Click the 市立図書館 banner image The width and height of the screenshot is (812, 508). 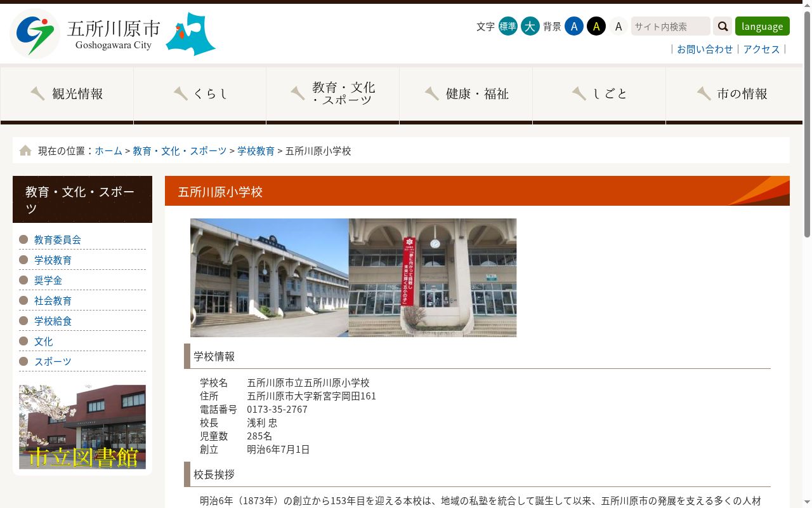click(x=82, y=427)
